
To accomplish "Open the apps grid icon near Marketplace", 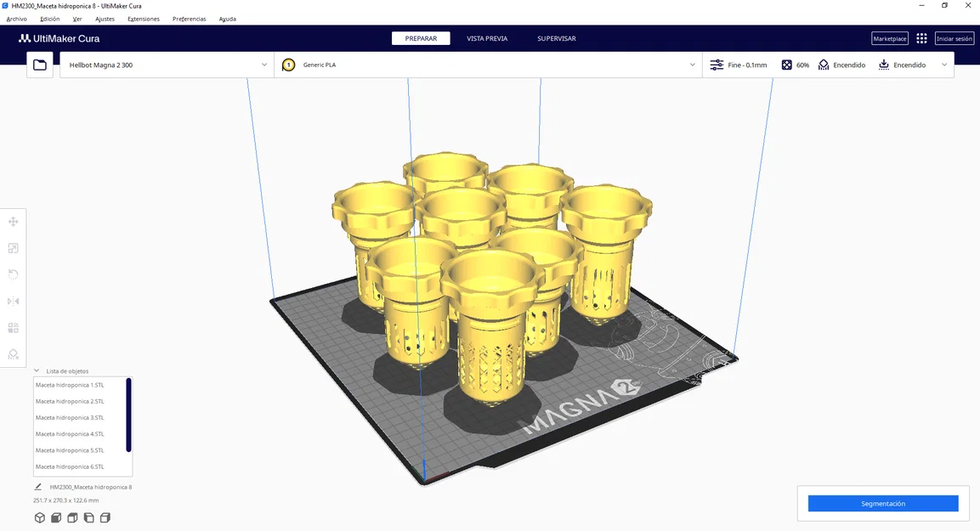I will (x=921, y=39).
